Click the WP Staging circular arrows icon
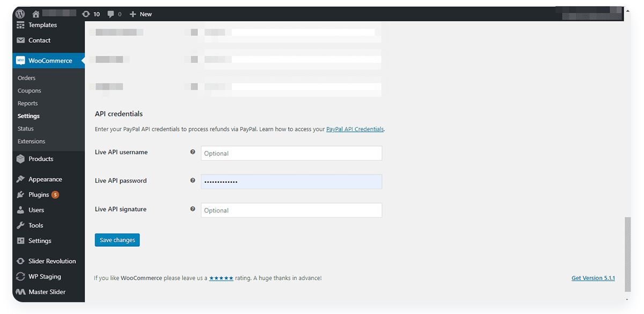644x314 pixels. [x=20, y=276]
